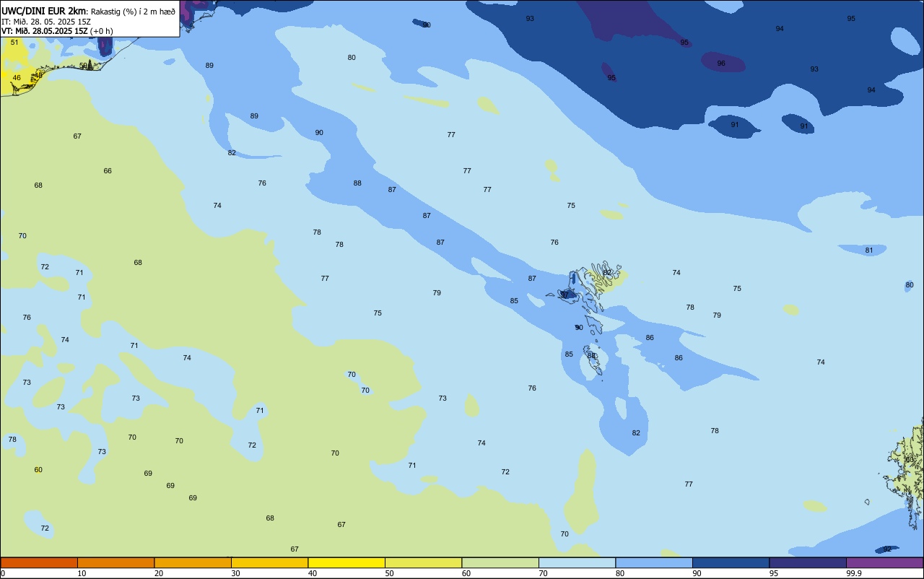Click the 50–60 yellow-green legend swatch
The width and height of the screenshot is (924, 579).
[x=423, y=562]
